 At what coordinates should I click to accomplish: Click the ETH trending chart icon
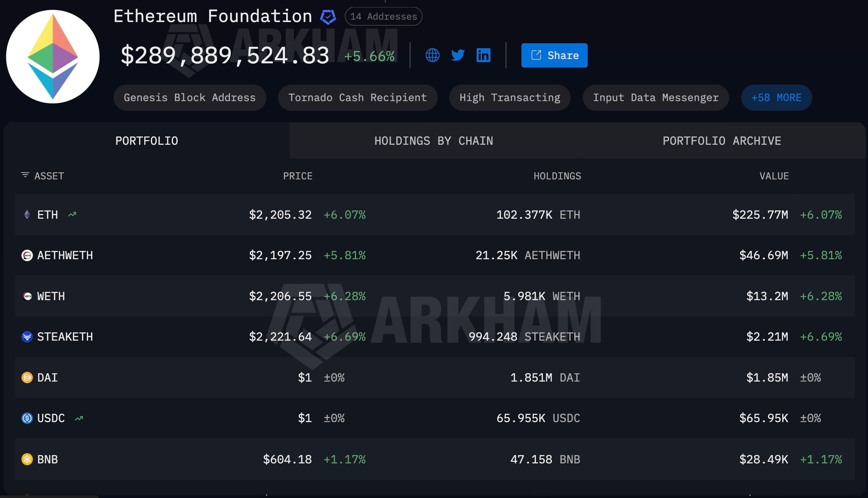pyautogui.click(x=72, y=215)
